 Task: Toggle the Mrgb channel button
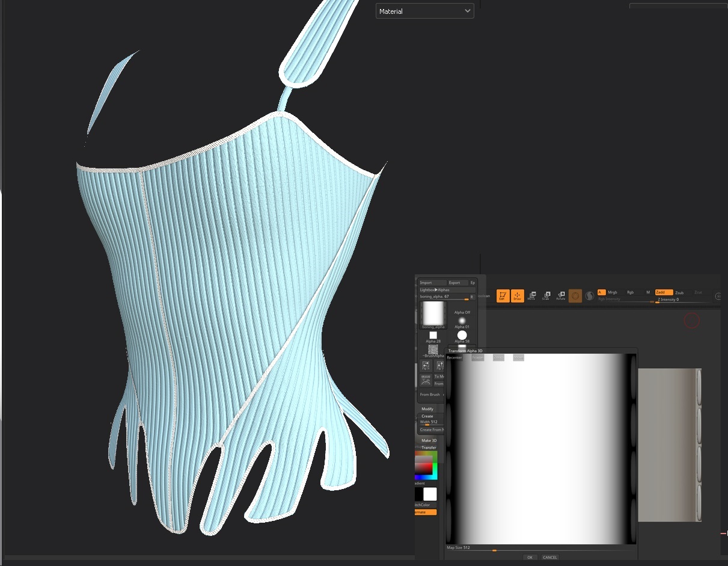(612, 292)
